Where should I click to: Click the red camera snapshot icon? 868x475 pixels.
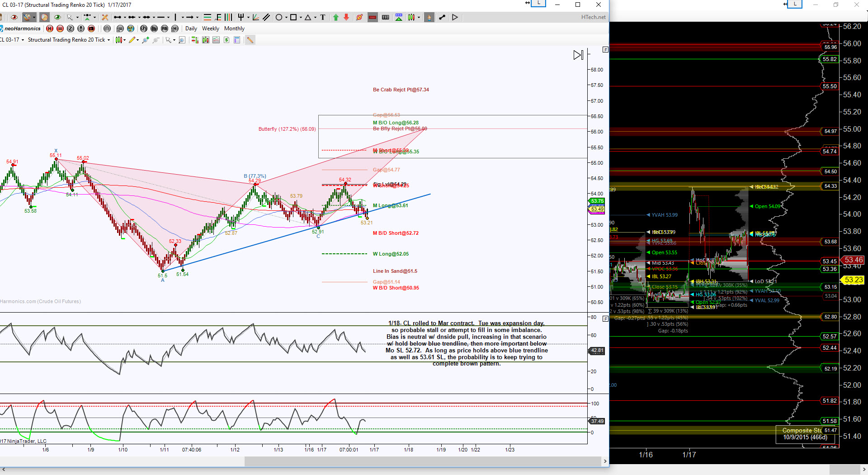point(91,28)
